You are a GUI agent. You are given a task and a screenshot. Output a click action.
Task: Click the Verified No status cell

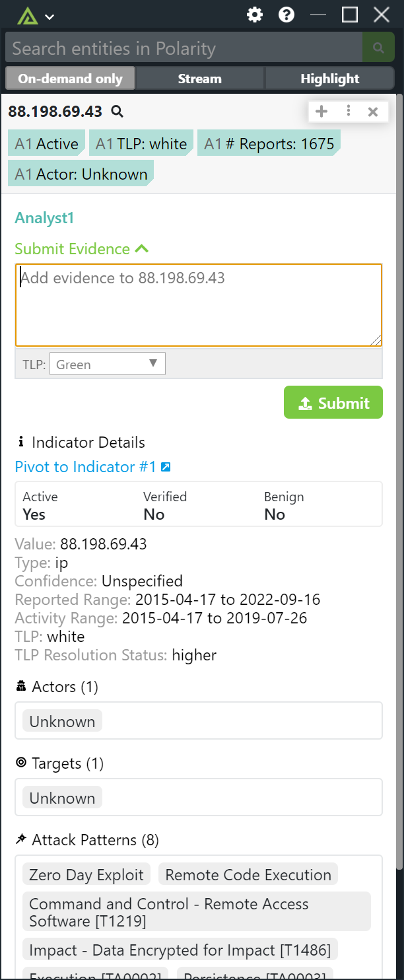tap(165, 505)
